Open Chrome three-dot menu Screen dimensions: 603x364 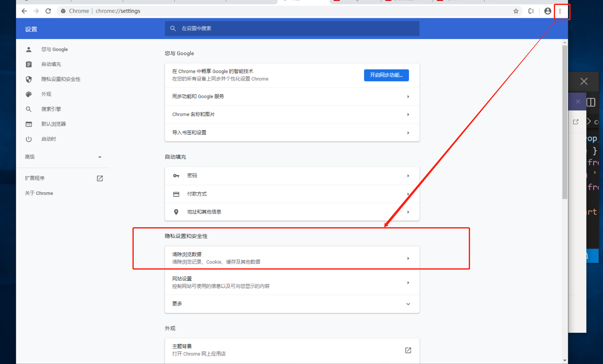tap(560, 11)
